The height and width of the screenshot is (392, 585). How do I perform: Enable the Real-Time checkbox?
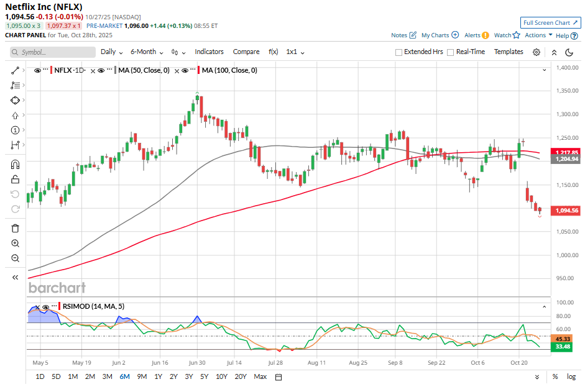click(451, 52)
